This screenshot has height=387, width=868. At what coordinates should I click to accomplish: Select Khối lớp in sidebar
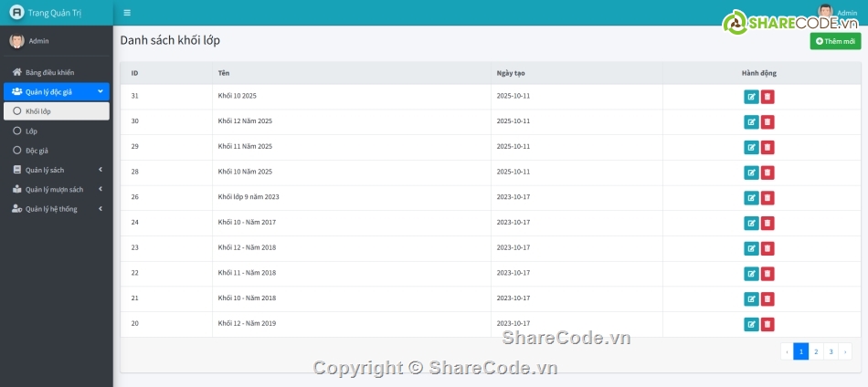click(38, 111)
